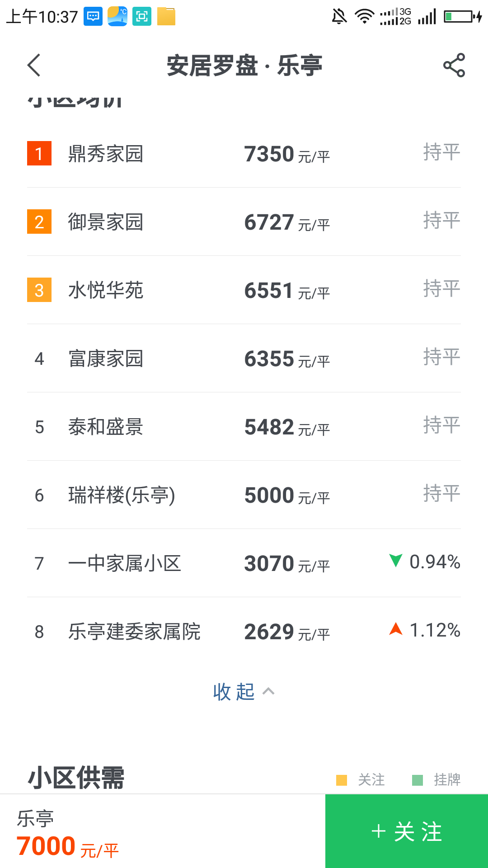Tap the share icon in header
The image size is (488, 868).
454,65
